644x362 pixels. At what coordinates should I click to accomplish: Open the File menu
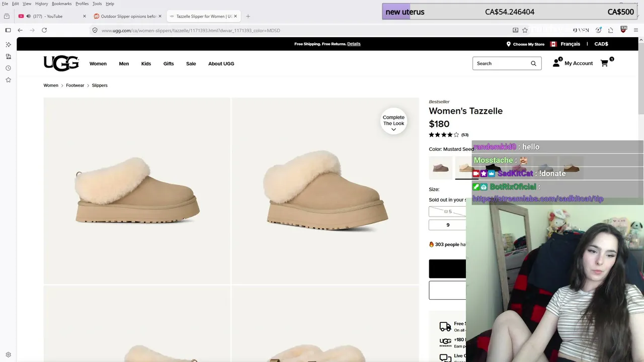5,4
